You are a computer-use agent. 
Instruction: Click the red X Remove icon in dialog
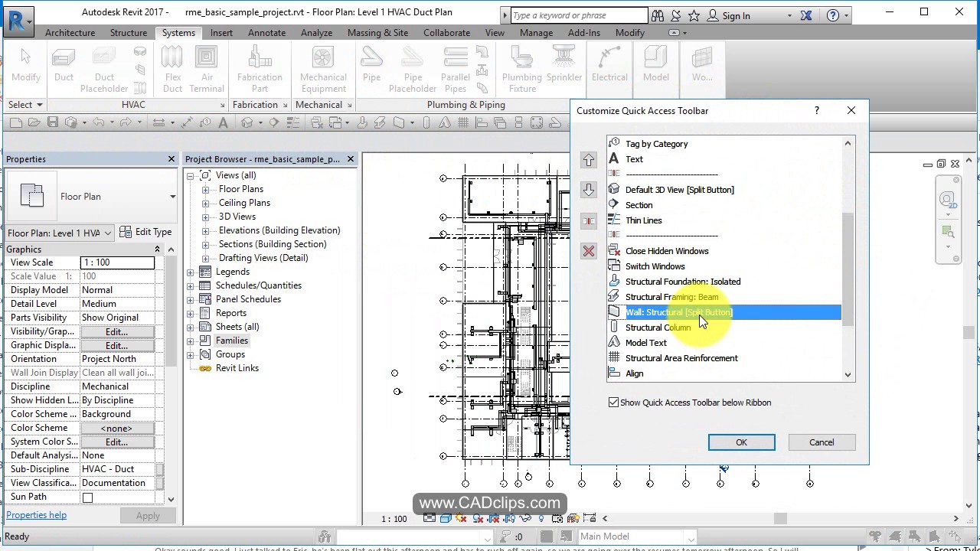[x=588, y=251]
